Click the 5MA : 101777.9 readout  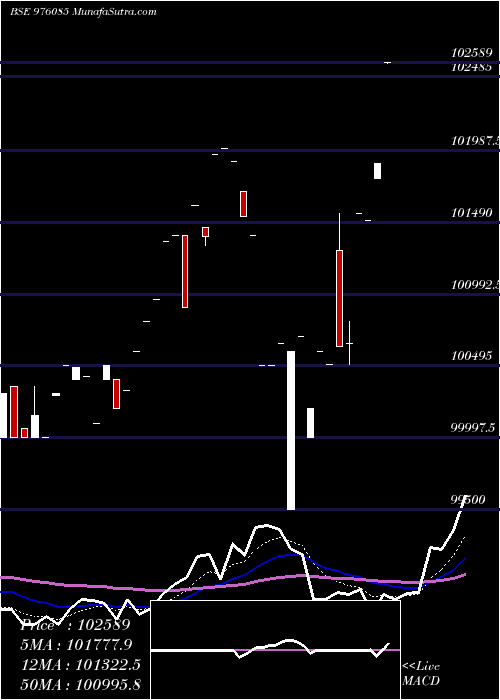click(x=77, y=645)
